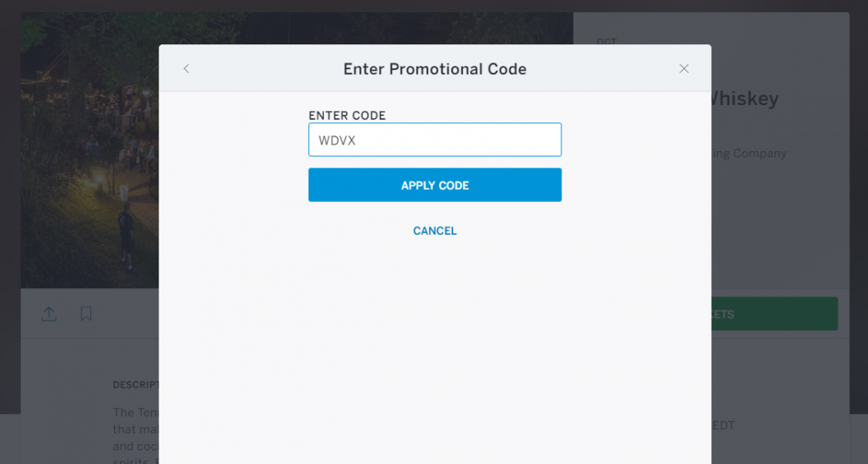Click the empty area below the CANCEL link
This screenshot has height=464, width=868.
pyautogui.click(x=435, y=345)
